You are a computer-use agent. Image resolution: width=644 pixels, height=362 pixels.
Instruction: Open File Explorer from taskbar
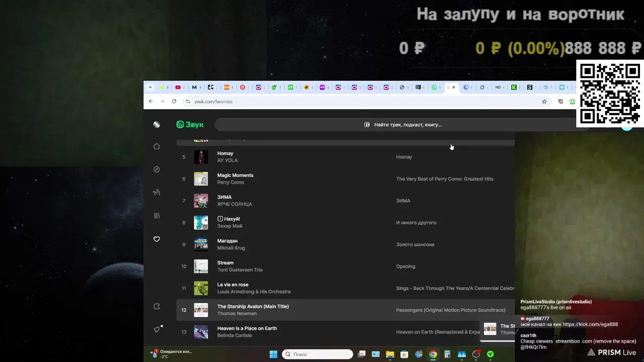390,354
